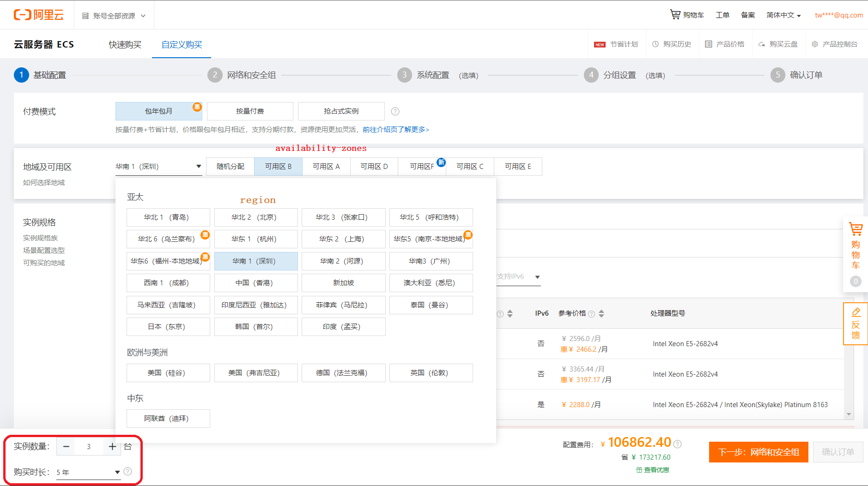The image size is (868, 486).
Task: Open the shopping cart icon in header
Action: (675, 15)
